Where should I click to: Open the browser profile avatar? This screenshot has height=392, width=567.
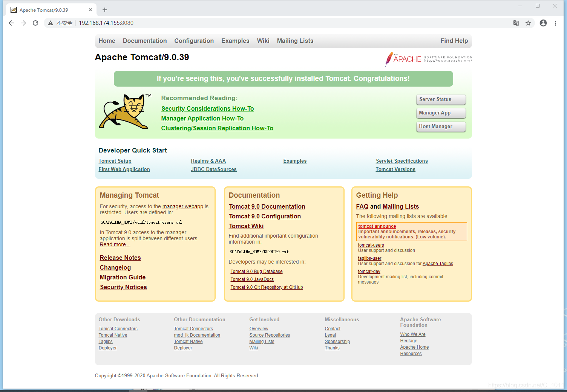pyautogui.click(x=543, y=23)
